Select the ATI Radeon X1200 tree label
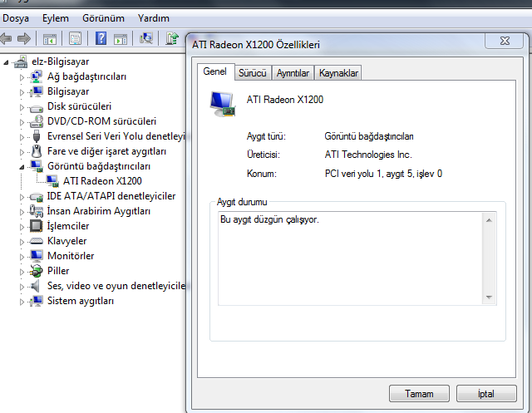 [x=102, y=181]
